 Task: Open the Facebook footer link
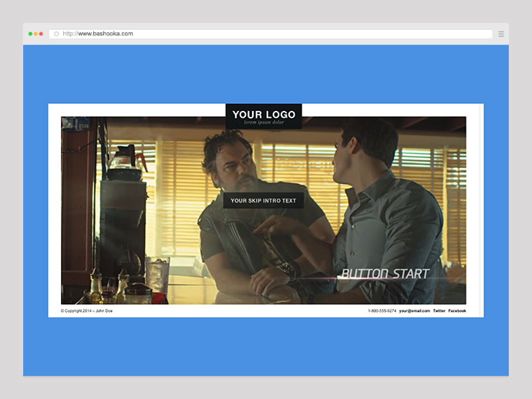[x=457, y=311]
